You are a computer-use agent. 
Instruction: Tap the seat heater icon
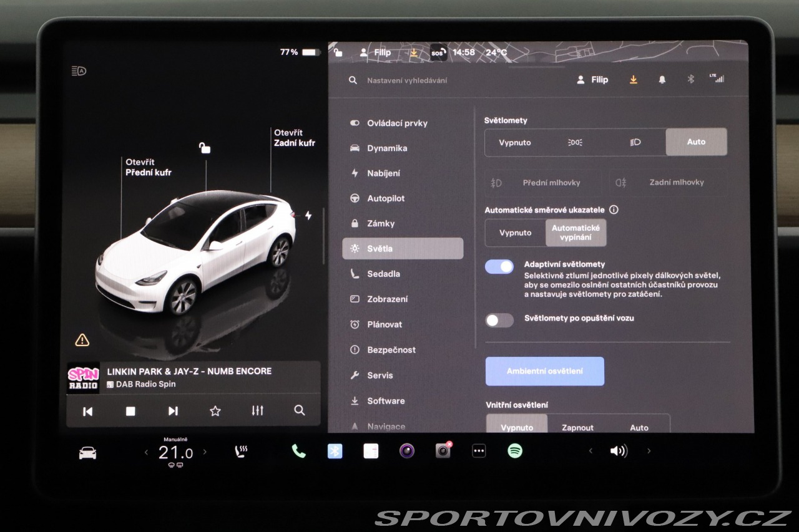(x=242, y=451)
